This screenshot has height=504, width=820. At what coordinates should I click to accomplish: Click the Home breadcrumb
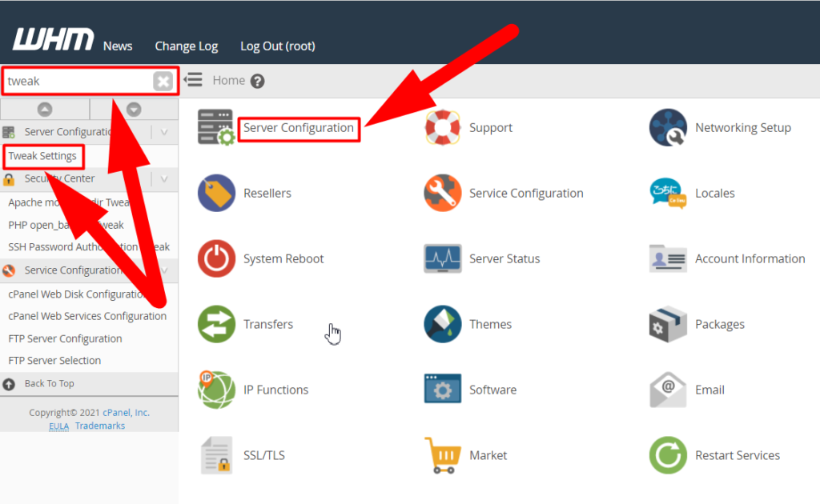[x=228, y=80]
